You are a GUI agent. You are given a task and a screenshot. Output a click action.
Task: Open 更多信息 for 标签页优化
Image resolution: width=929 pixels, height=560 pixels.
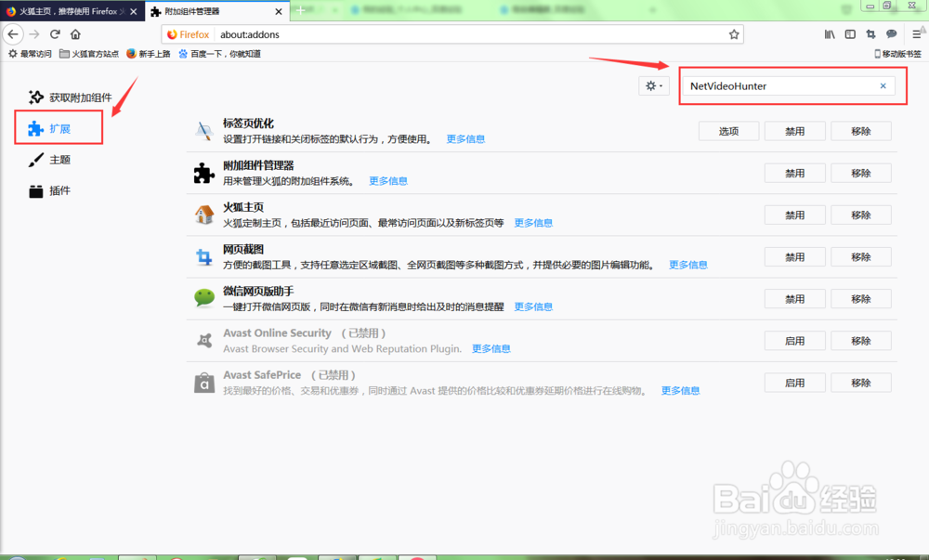465,139
